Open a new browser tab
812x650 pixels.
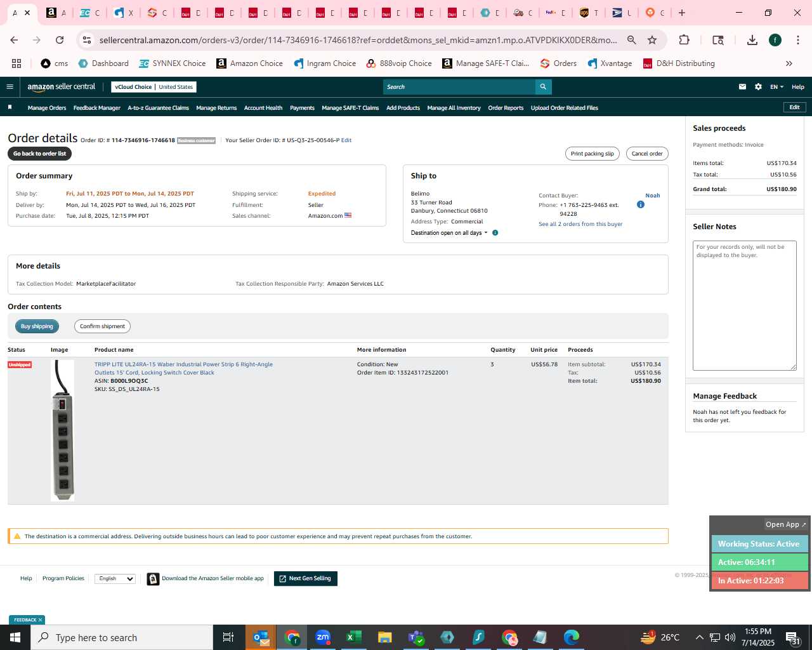click(682, 13)
